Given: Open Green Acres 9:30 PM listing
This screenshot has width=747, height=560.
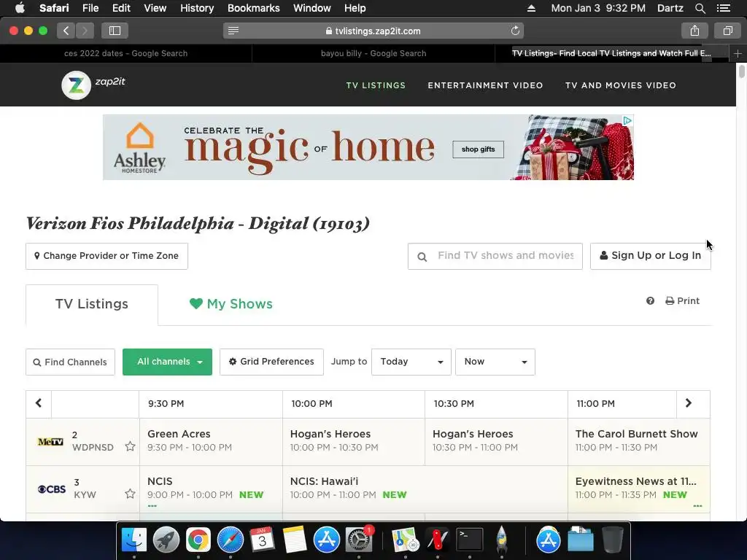Looking at the screenshot, I should pyautogui.click(x=211, y=441).
